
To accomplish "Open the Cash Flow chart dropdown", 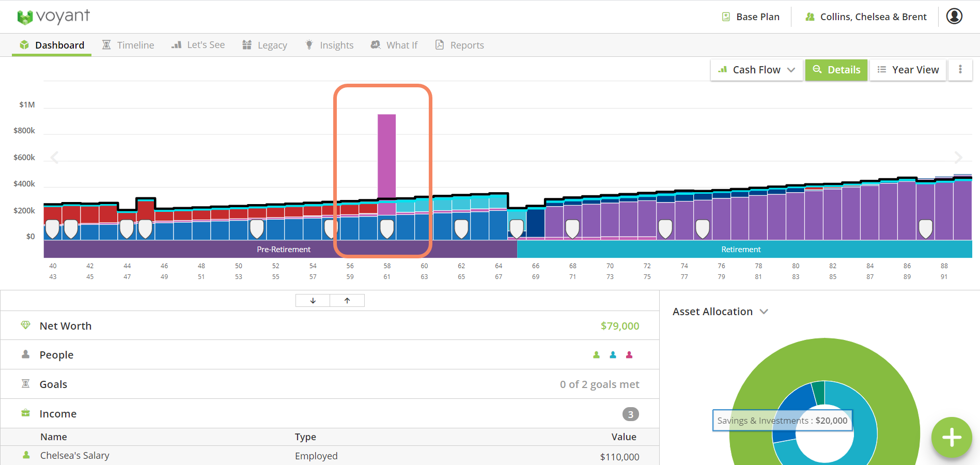I will click(x=756, y=70).
